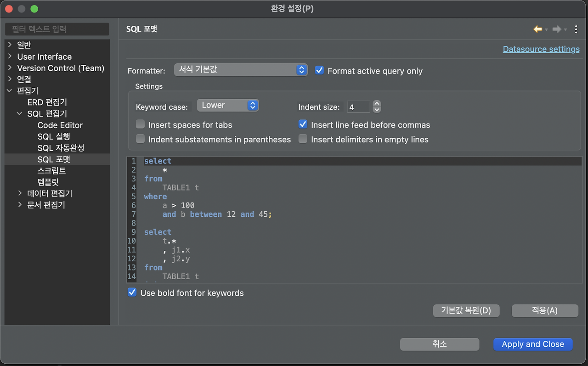Open the Keyword case dropdown
The height and width of the screenshot is (366, 588).
point(228,105)
